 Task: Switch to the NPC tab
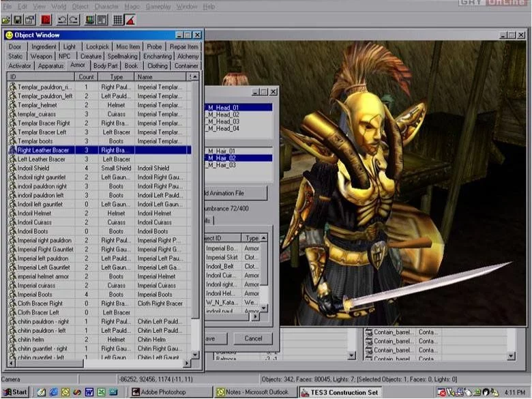pyautogui.click(x=65, y=56)
